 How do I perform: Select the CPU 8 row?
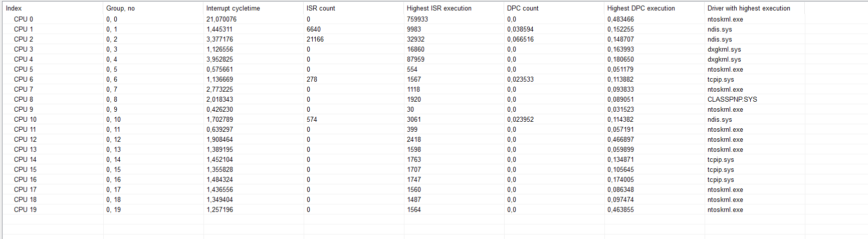(24, 99)
